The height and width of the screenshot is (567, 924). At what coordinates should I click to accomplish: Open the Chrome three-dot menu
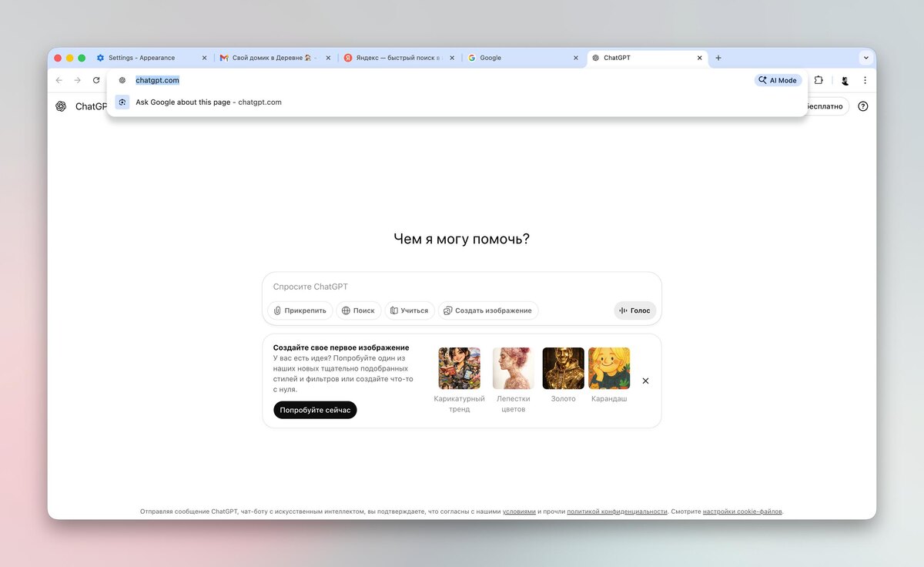[865, 80]
